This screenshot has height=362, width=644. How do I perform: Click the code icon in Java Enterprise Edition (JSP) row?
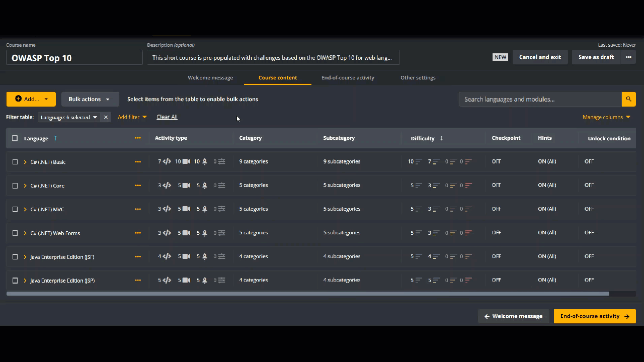click(x=167, y=280)
